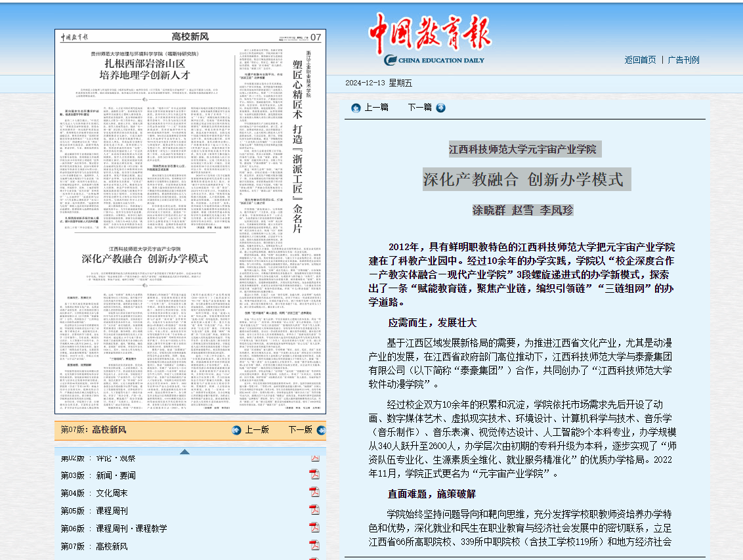Open page 第06版 课程周刊·课程教学
743x560 pixels.
114,528
